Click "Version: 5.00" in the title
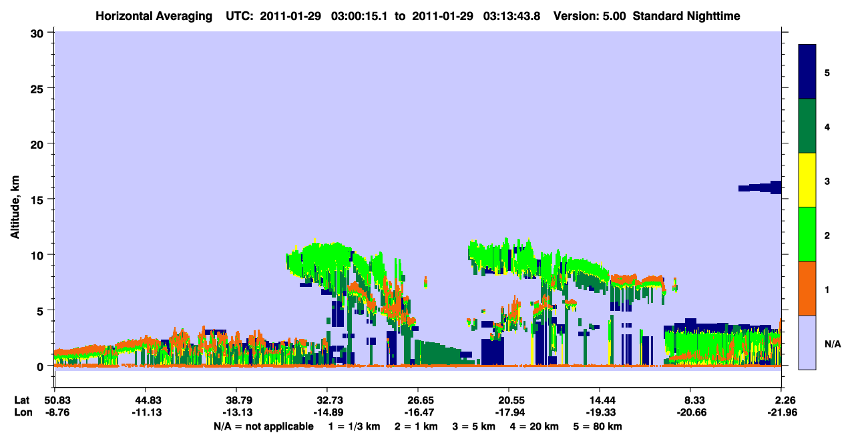868x445 pixels. [590, 16]
